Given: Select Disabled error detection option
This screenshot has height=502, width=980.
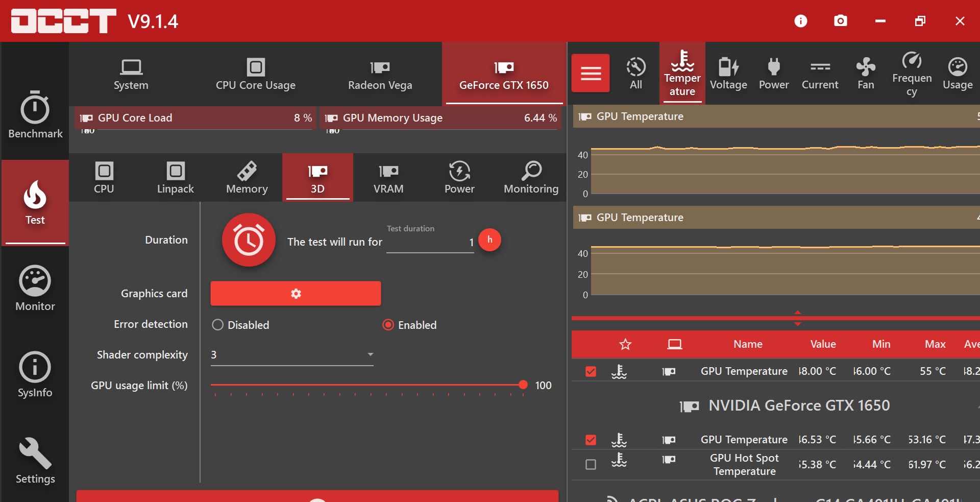Looking at the screenshot, I should 218,325.
